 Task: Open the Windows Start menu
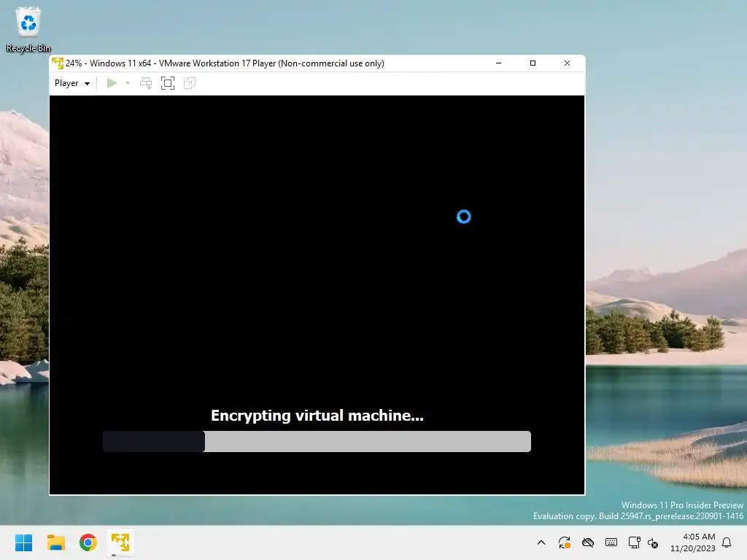coord(23,542)
